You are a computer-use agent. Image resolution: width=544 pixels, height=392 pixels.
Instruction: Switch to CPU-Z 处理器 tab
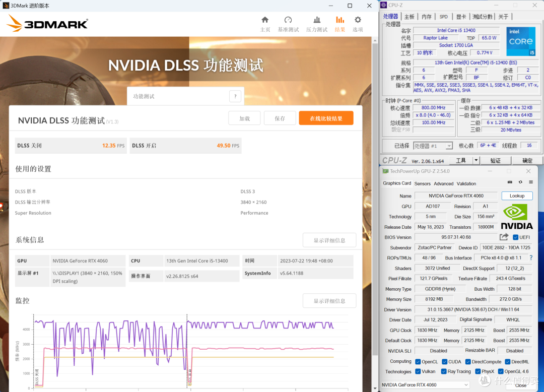pos(391,16)
